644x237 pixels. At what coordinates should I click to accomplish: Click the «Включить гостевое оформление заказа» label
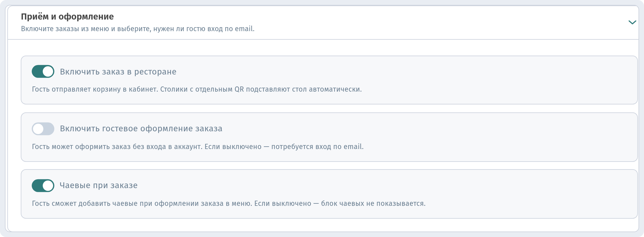click(x=141, y=129)
